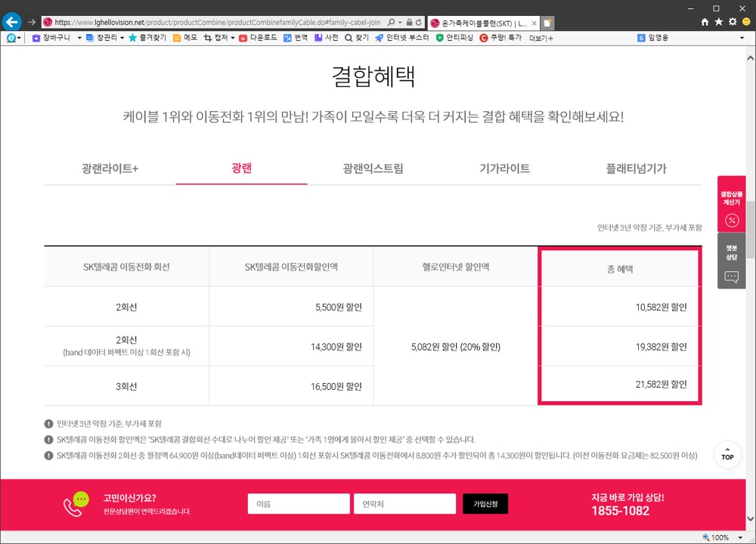The image size is (756, 544).
Task: Refresh the page using the reload icon
Action: (x=419, y=23)
